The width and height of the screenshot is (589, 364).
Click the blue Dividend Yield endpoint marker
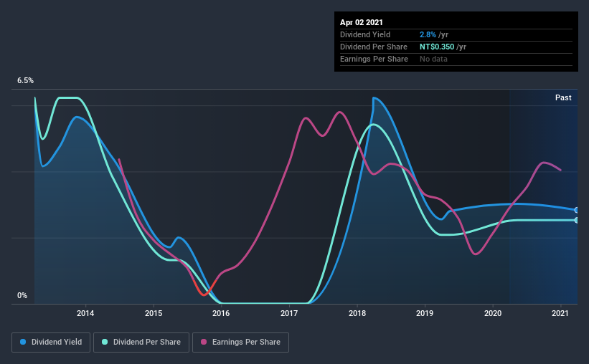(x=577, y=210)
